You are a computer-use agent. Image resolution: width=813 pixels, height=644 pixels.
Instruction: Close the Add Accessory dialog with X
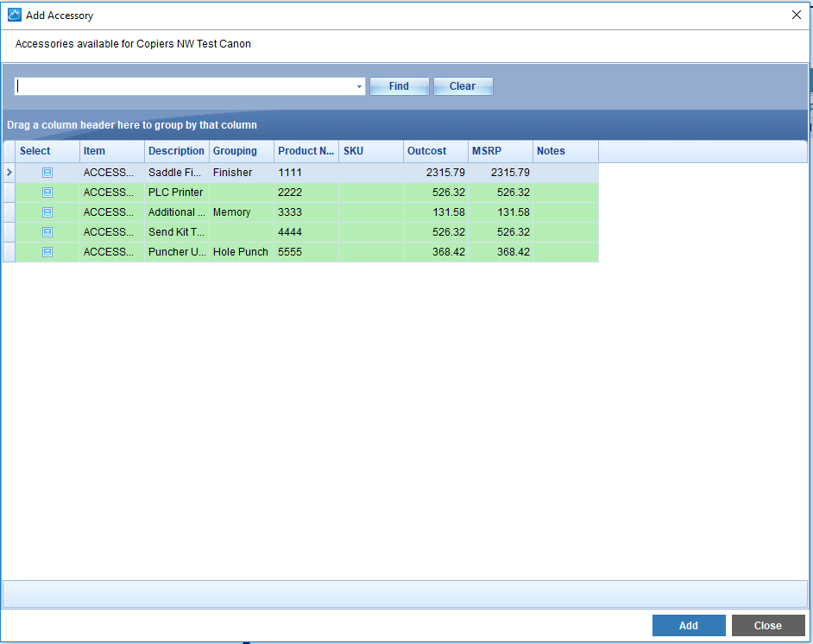click(x=797, y=15)
